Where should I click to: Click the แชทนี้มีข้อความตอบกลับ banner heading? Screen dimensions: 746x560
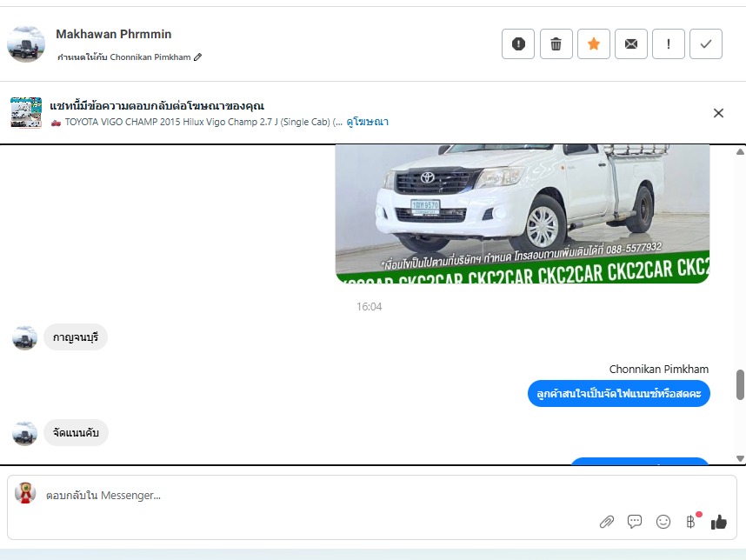point(157,105)
